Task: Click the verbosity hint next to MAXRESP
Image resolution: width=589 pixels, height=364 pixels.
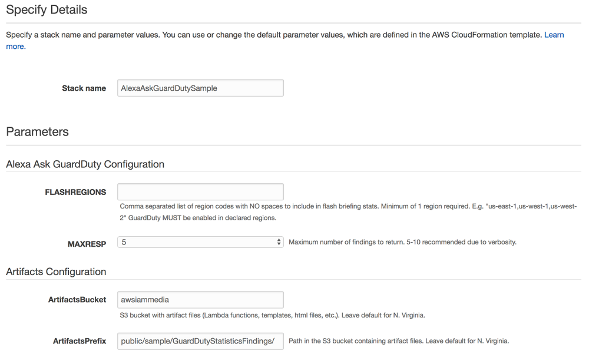Action: (406, 241)
